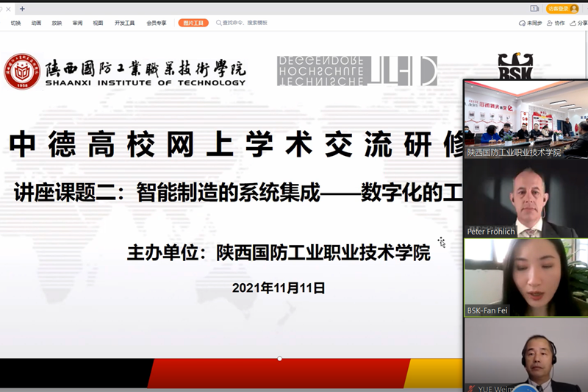Open the 协作 collaboration option
The image size is (588, 392).
click(556, 23)
